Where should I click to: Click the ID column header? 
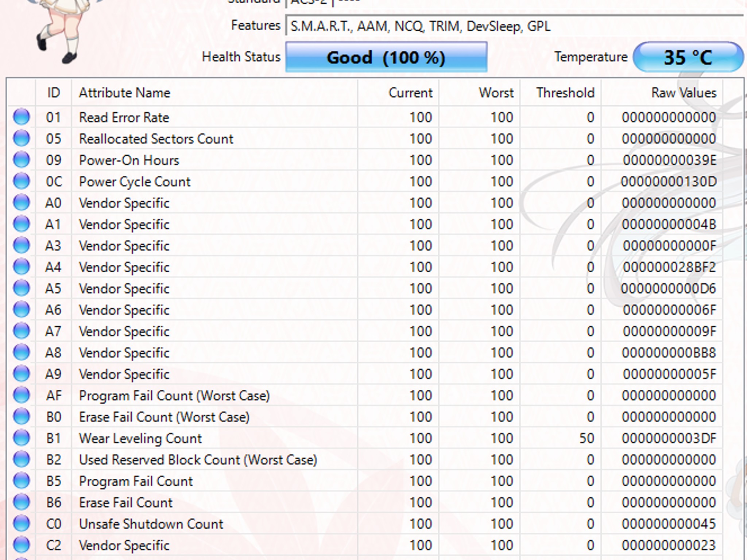(54, 93)
